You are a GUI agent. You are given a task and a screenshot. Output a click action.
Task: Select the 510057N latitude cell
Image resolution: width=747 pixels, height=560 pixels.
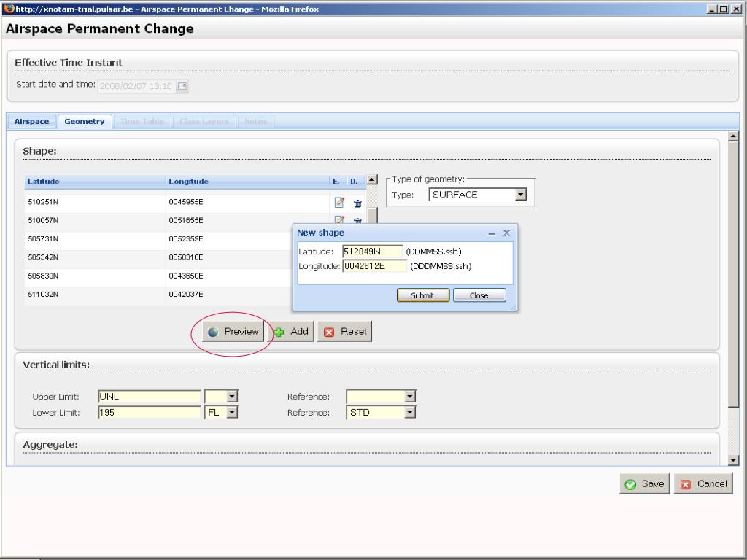[x=94, y=220]
